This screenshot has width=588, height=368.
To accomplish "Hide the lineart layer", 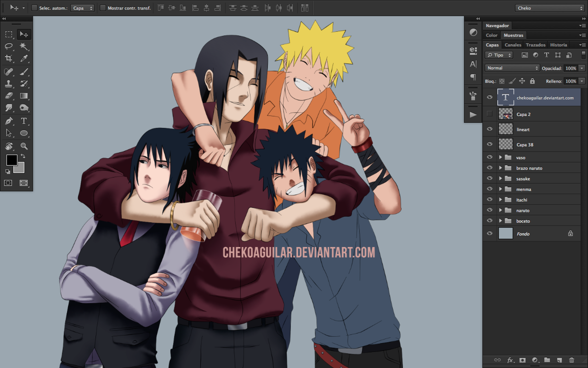I will click(490, 129).
